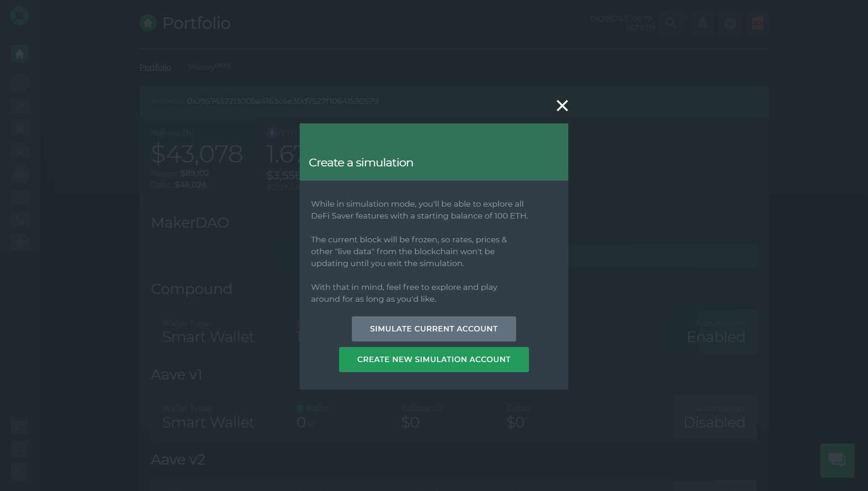
Task: Click Aave v1 Collateral $0 value
Action: click(410, 422)
